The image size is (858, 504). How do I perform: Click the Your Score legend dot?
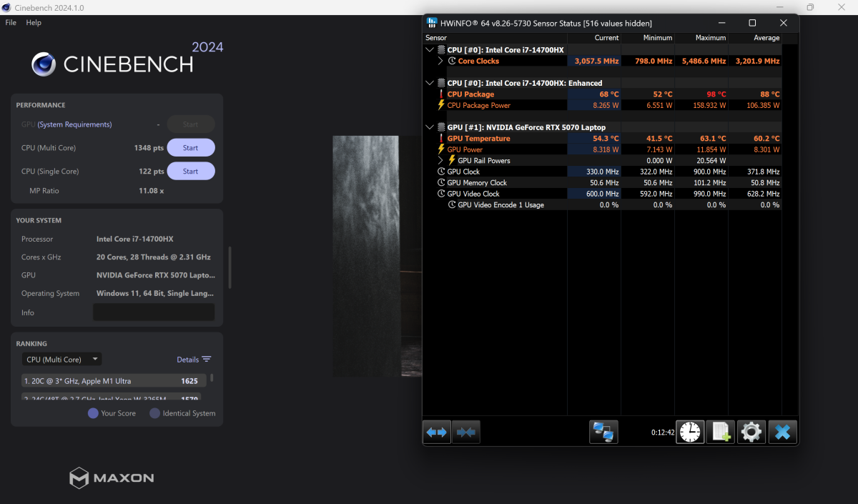tap(93, 413)
